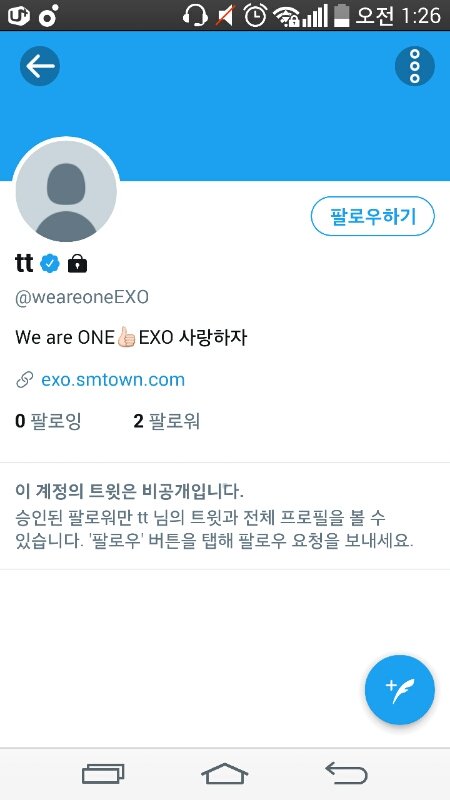This screenshot has width=450, height=800.
Task: Tap the blue verified badge
Action: pyautogui.click(x=50, y=264)
